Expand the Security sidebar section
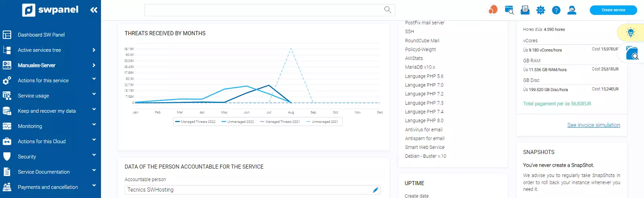The image size is (644, 198). tap(27, 157)
